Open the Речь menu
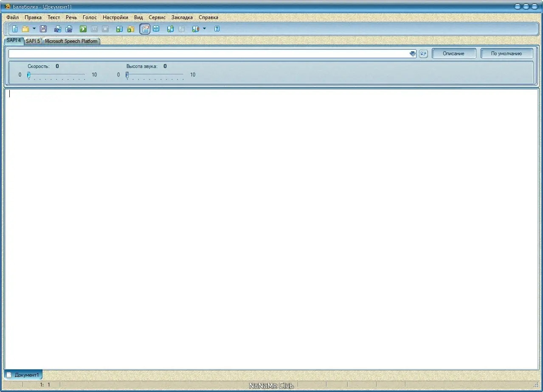Screen dimensions: 543x392 click(x=71, y=17)
